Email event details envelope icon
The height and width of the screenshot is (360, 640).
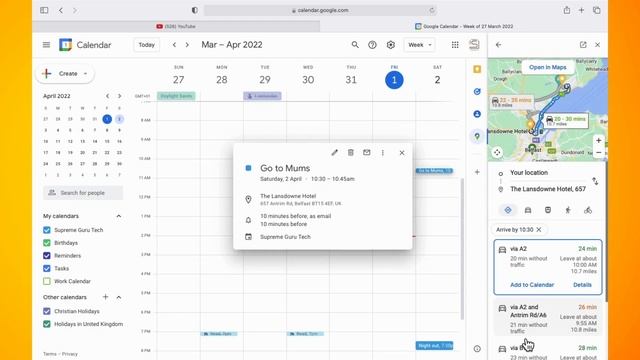click(367, 153)
